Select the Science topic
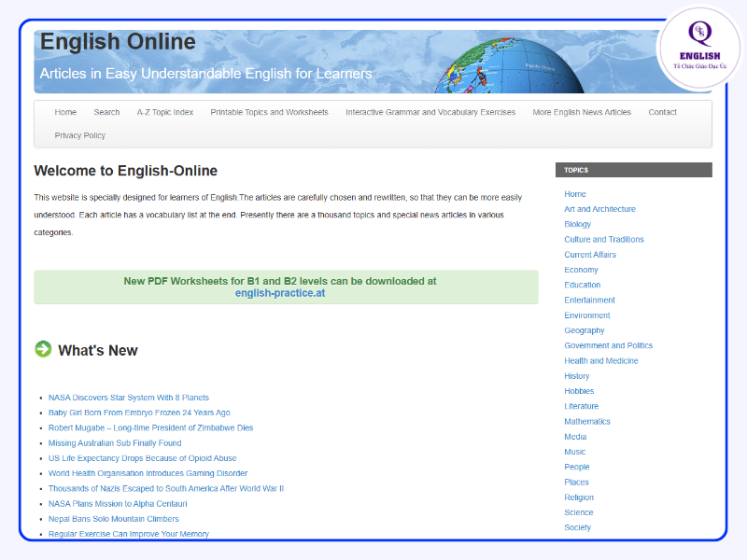The image size is (747, 560). pyautogui.click(x=579, y=512)
